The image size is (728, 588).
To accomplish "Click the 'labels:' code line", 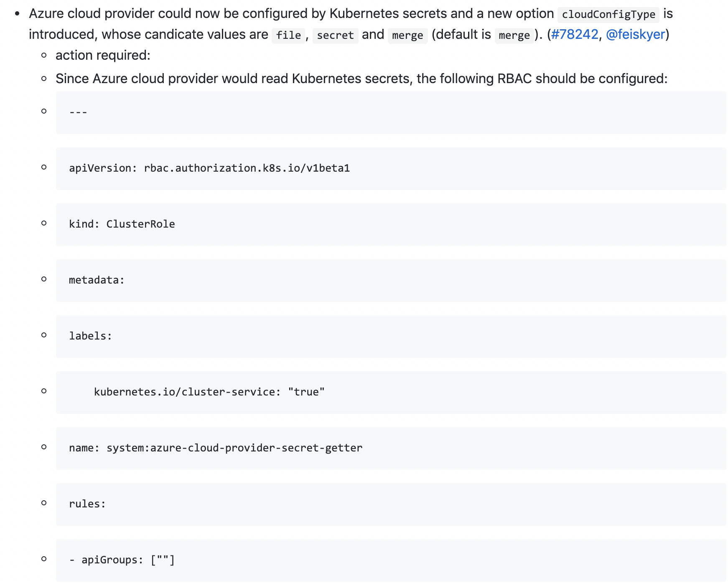I will click(x=391, y=337).
